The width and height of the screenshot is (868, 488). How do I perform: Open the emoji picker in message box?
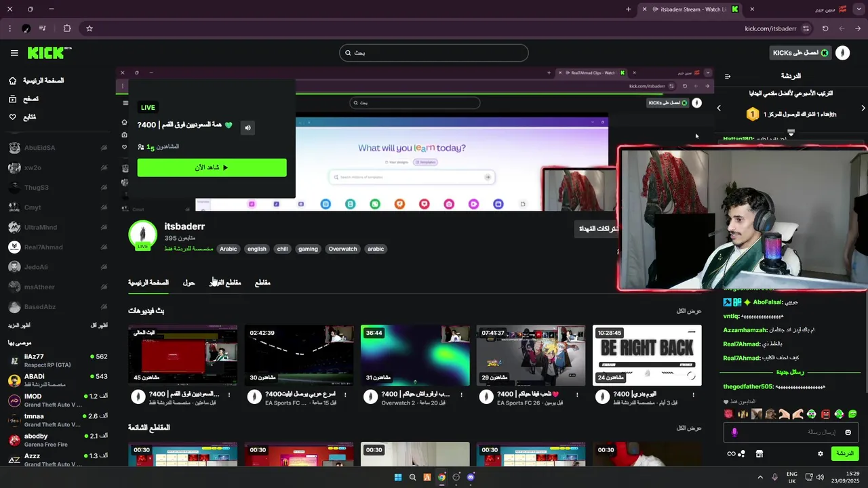click(x=848, y=432)
